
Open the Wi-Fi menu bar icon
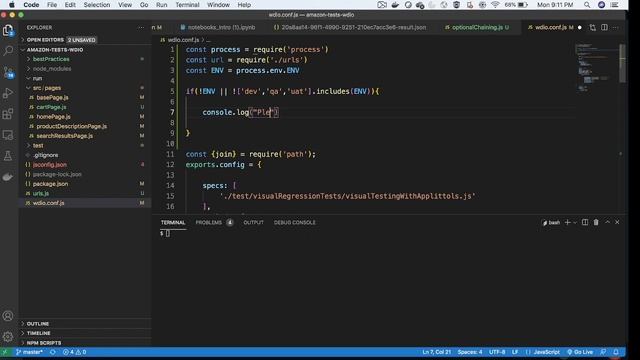click(x=495, y=5)
